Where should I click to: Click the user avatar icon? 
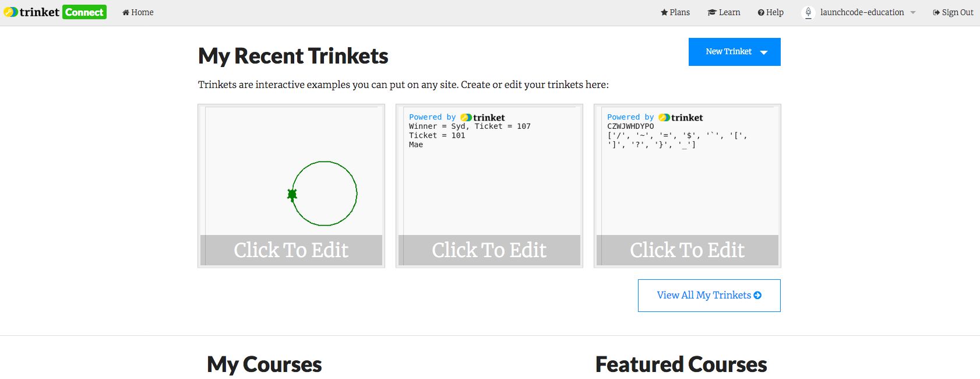(808, 12)
